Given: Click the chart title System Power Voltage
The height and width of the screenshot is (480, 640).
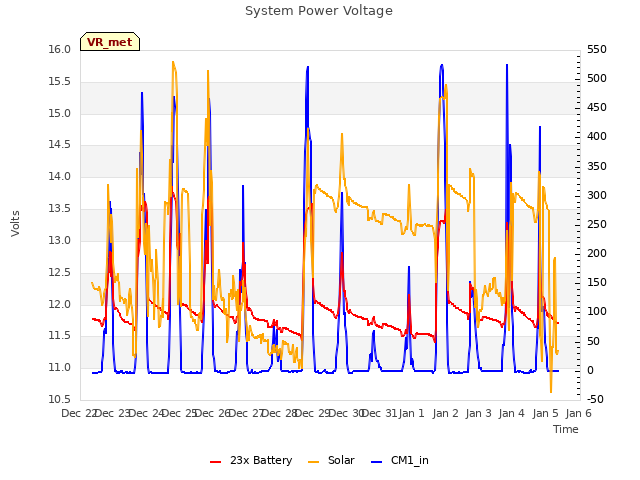Looking at the screenshot, I should (x=319, y=11).
